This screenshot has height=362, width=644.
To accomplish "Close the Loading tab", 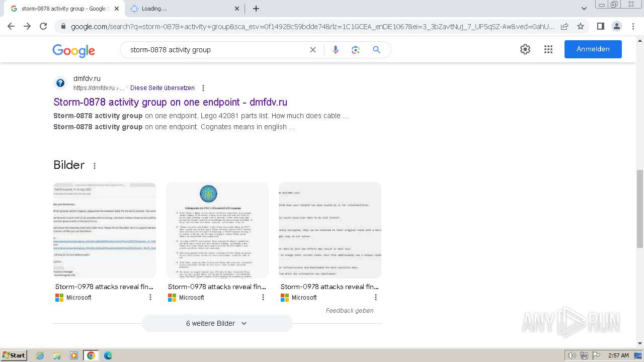I will tap(237, 9).
